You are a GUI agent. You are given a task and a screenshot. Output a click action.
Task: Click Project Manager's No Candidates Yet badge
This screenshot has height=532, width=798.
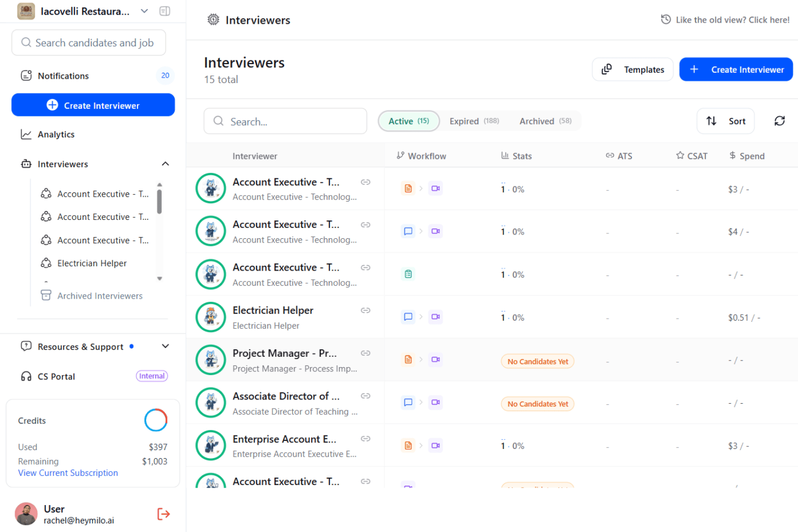point(538,361)
